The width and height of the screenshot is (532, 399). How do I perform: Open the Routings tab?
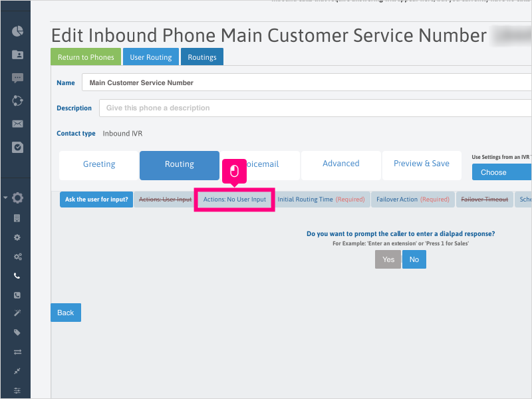pyautogui.click(x=202, y=57)
